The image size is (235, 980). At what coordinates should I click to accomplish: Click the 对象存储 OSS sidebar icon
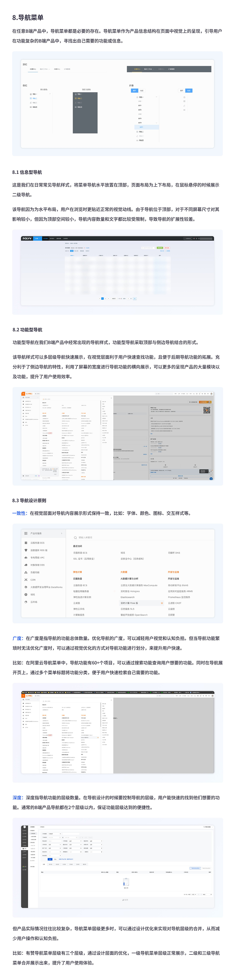pyautogui.click(x=26, y=565)
